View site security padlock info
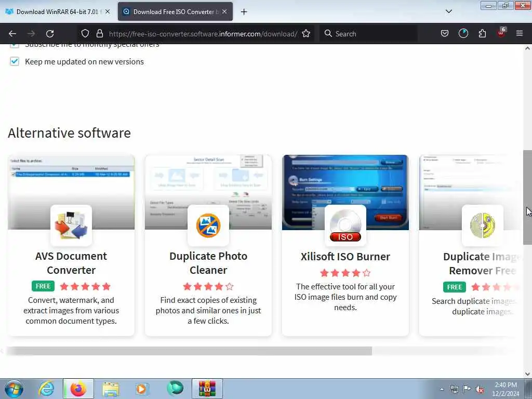Screen dimensions: 532x399 click(99, 34)
